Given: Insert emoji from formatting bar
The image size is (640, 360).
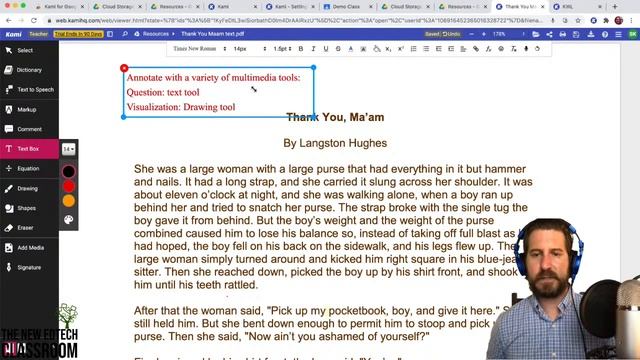Looking at the screenshot, I should [x=501, y=49].
